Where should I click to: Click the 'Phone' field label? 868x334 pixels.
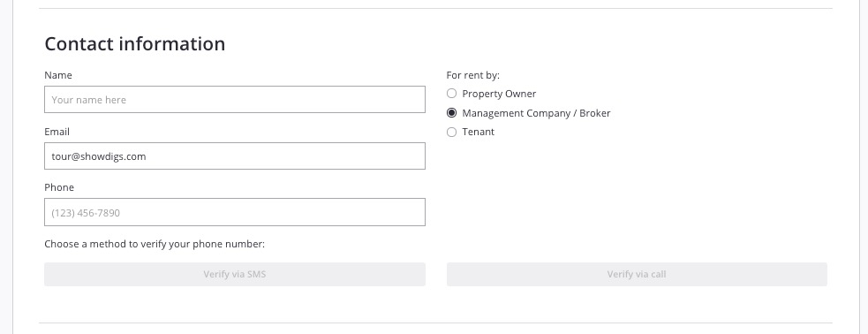[x=59, y=187]
